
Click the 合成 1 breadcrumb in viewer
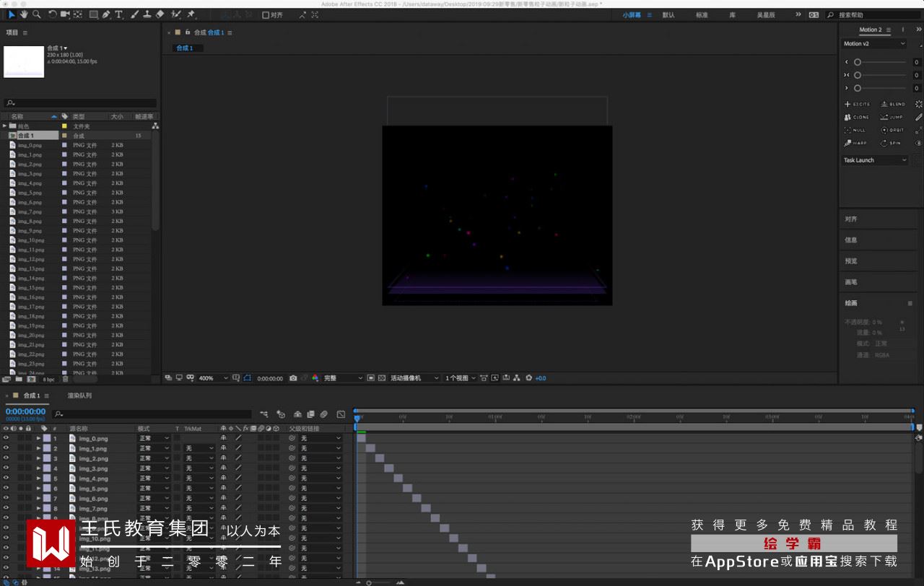click(x=185, y=48)
